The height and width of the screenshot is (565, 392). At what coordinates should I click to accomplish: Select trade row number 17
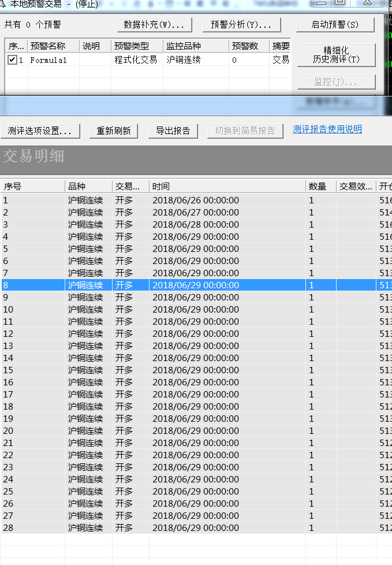(x=196, y=395)
